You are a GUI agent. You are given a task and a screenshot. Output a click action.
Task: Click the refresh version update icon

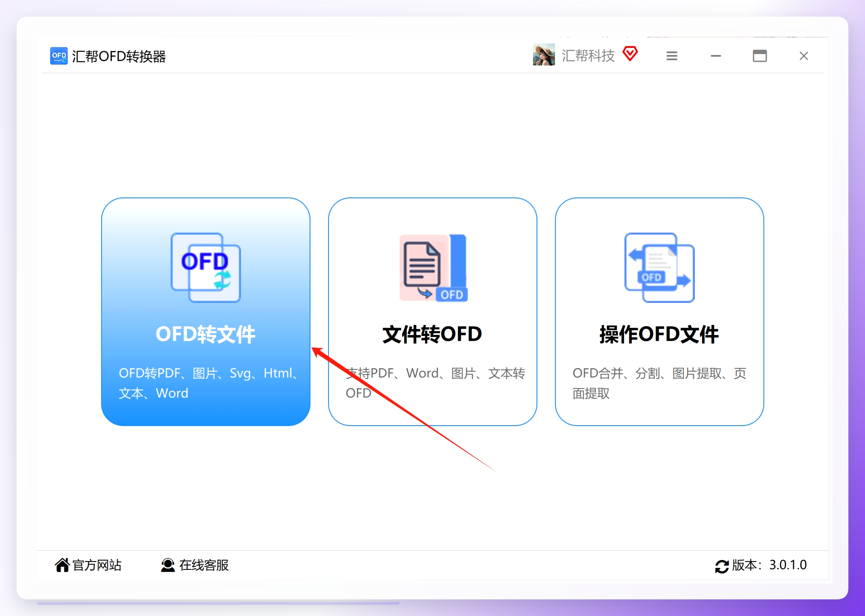tap(722, 566)
